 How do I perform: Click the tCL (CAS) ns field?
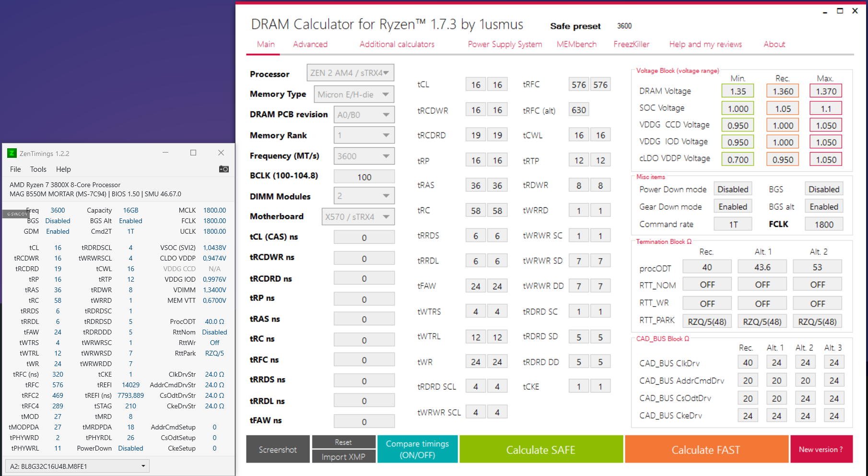(x=364, y=237)
